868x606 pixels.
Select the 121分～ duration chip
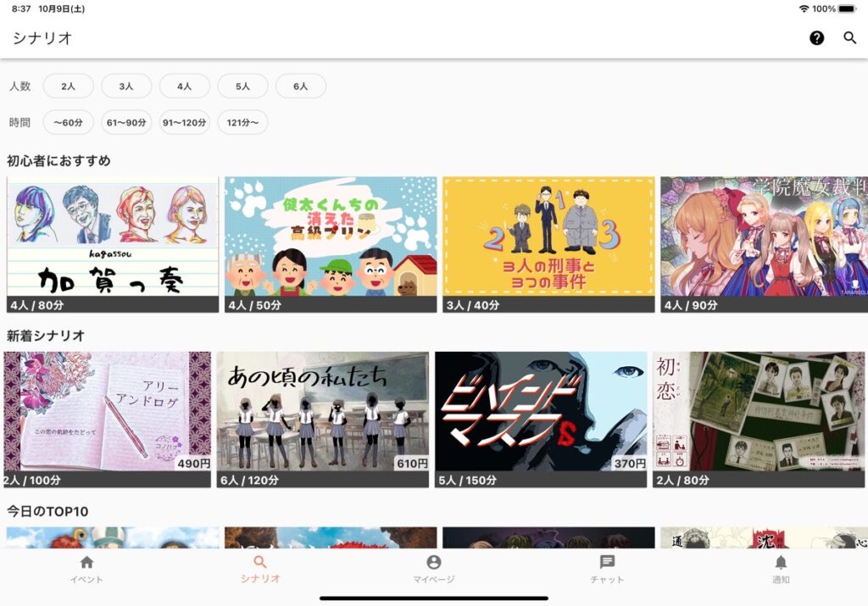coord(242,123)
